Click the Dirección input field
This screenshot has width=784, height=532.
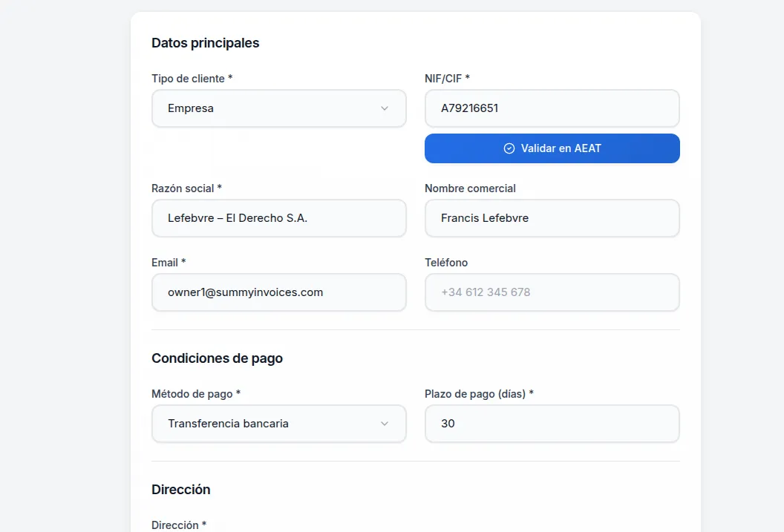(278, 531)
